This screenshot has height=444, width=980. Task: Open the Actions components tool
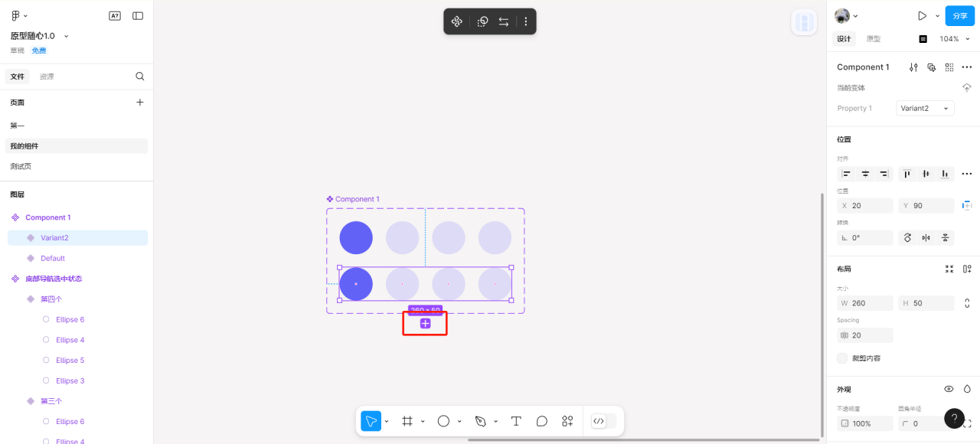pos(567,421)
